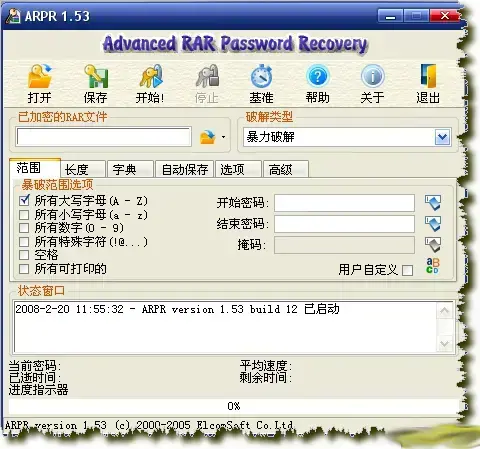Enable 所有特殊字符 (!@...) checkbox

(24, 241)
